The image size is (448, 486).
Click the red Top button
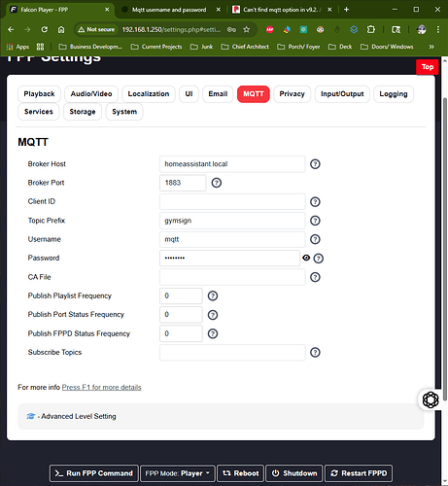tap(428, 67)
